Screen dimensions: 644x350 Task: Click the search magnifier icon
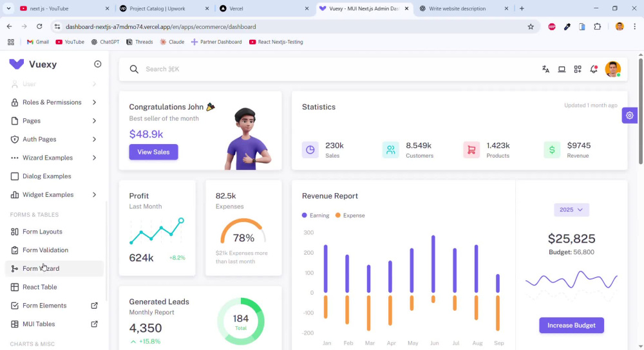click(134, 69)
